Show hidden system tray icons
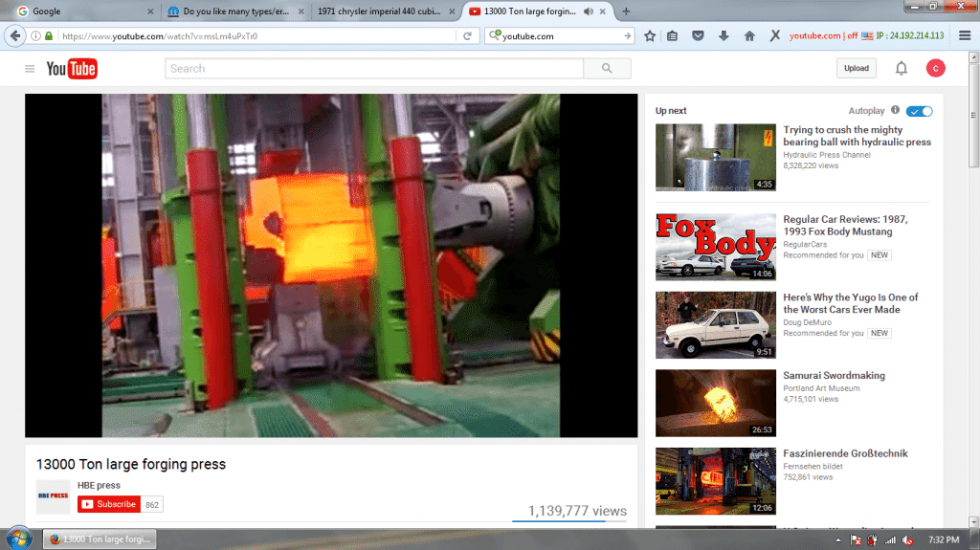 [x=838, y=540]
